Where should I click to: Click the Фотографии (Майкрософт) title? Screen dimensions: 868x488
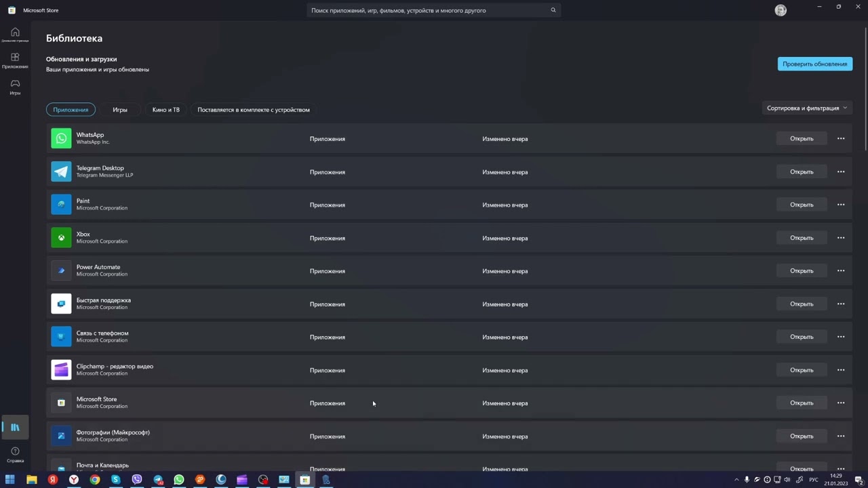pos(113,432)
